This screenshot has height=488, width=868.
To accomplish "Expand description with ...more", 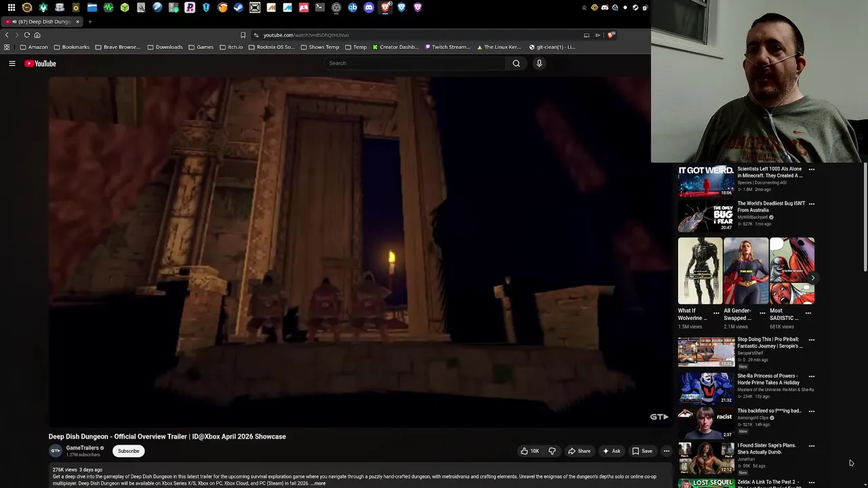I will [x=318, y=483].
